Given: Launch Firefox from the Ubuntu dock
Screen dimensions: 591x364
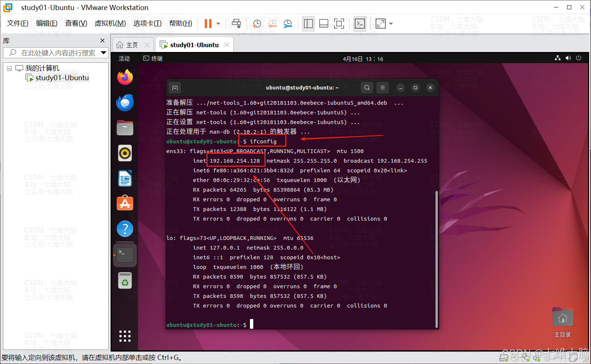Looking at the screenshot, I should click(x=125, y=77).
